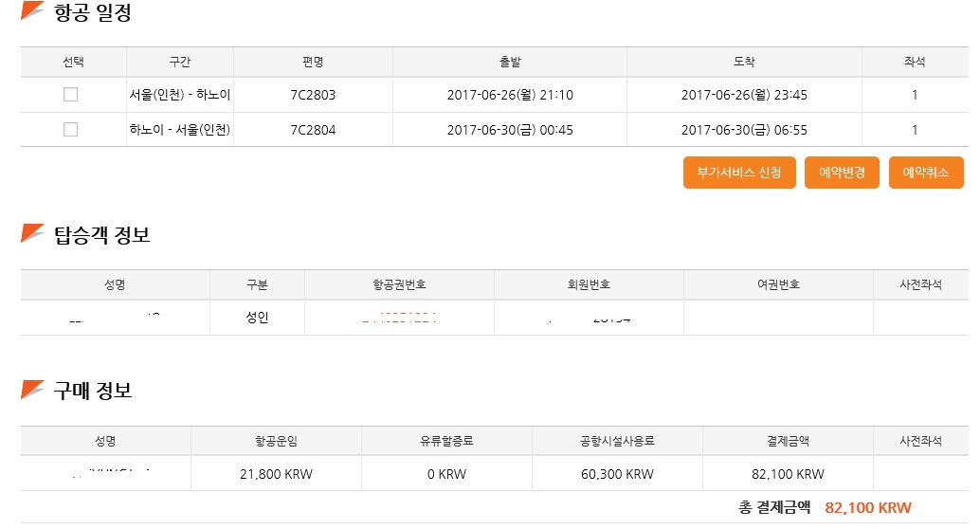Click the 출발 column header

[x=510, y=62]
